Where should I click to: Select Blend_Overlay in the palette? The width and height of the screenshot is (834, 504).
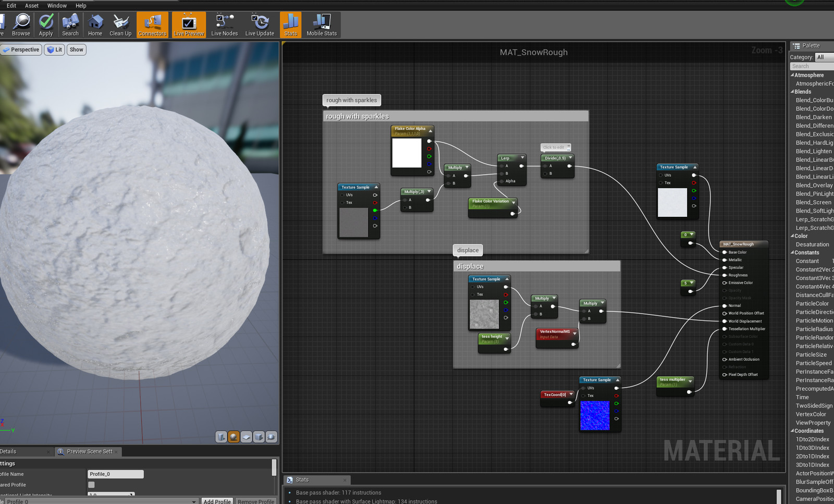pyautogui.click(x=814, y=185)
